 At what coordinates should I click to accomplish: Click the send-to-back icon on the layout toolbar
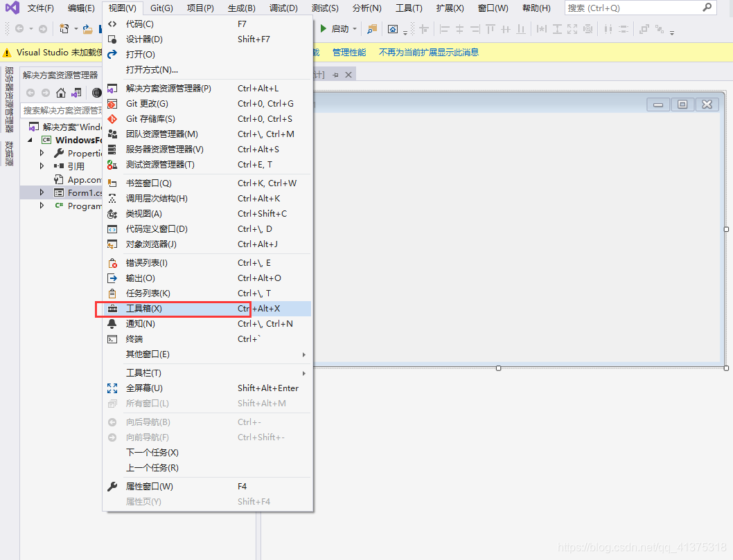660,29
